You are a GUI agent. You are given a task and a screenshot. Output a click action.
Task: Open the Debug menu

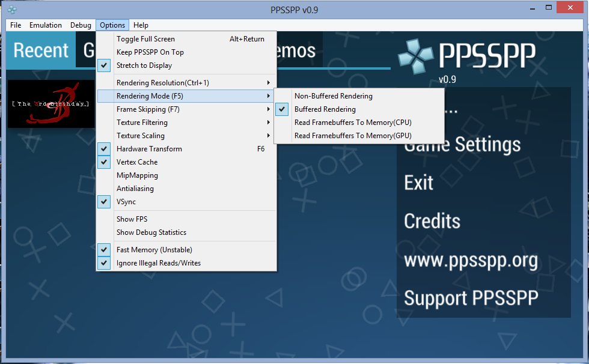(81, 25)
